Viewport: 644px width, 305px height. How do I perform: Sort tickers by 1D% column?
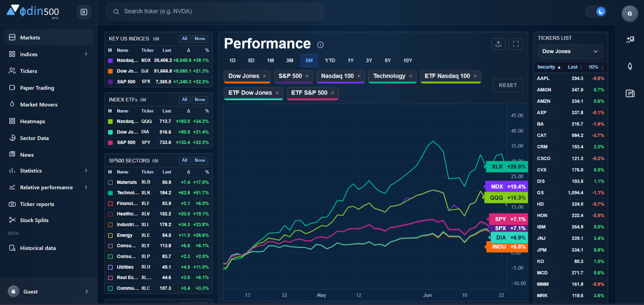[596, 67]
